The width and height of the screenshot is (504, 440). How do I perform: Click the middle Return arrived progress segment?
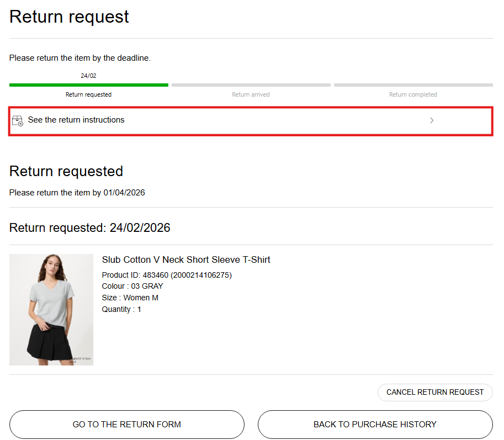[251, 85]
